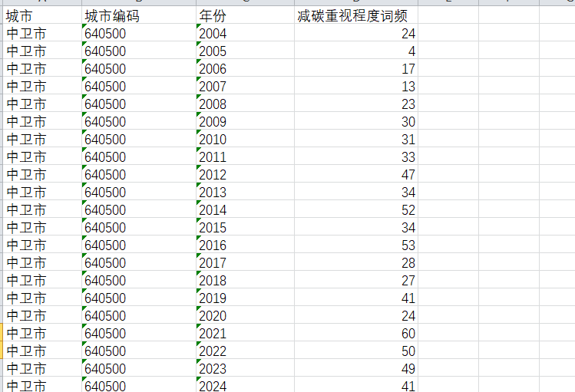This screenshot has width=575, height=392.
Task: Select the empty cell right of value 24 in 2004 row
Action: pos(448,34)
